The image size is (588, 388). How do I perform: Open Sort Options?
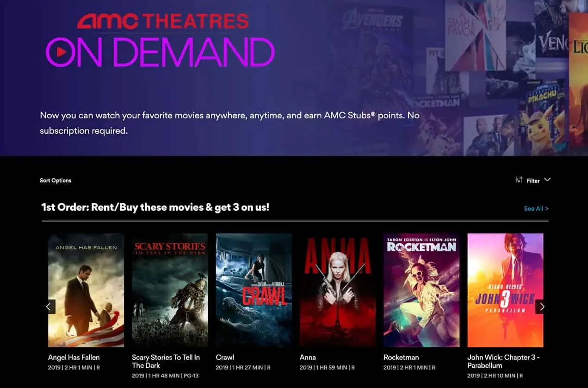point(56,180)
